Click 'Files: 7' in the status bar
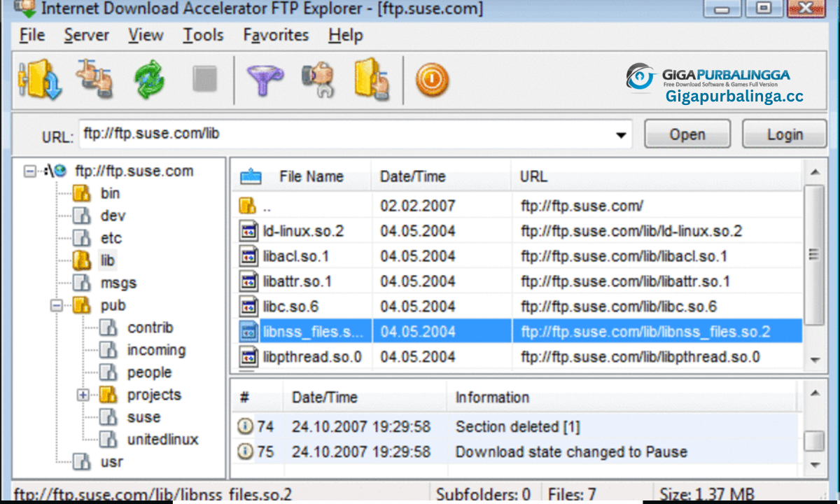 pyautogui.click(x=572, y=494)
